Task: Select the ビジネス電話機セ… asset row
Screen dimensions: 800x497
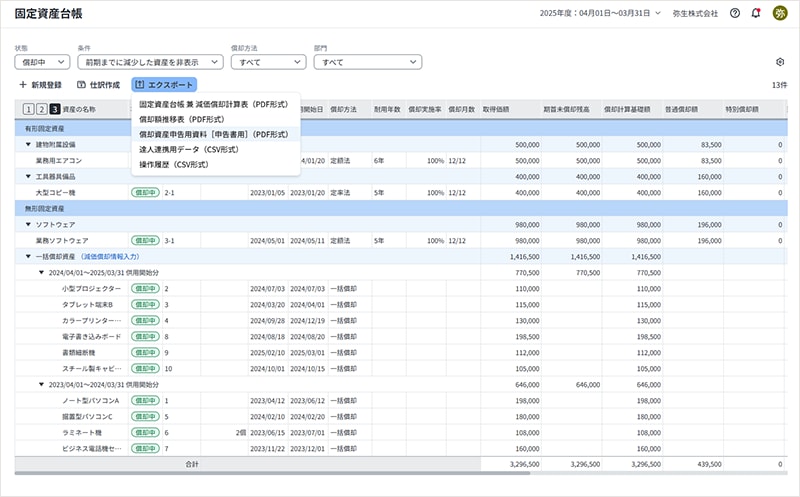Action: [401, 449]
